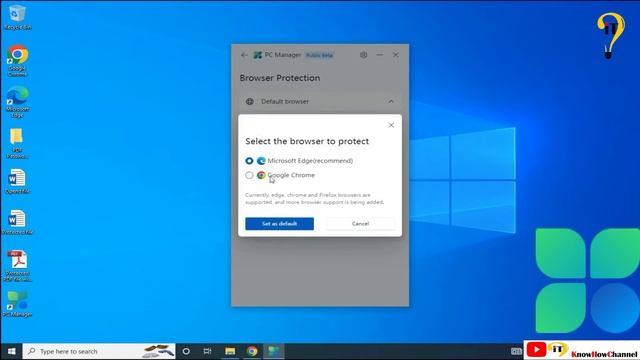Open File Explorer from the taskbar
This screenshot has width=640, height=360.
pyautogui.click(x=230, y=351)
